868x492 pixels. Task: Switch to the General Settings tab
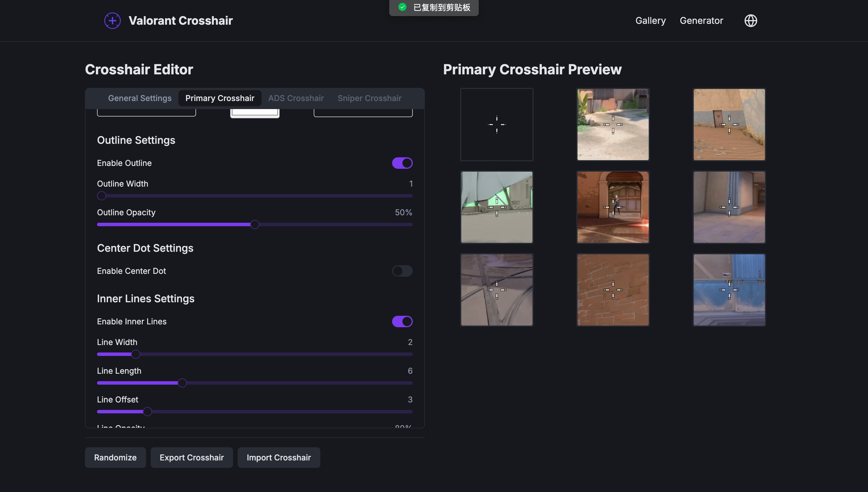pos(139,98)
